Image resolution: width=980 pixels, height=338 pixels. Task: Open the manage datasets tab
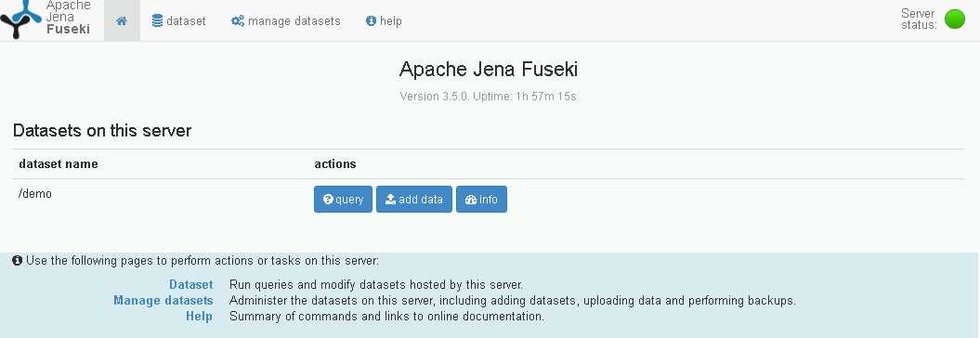click(285, 20)
